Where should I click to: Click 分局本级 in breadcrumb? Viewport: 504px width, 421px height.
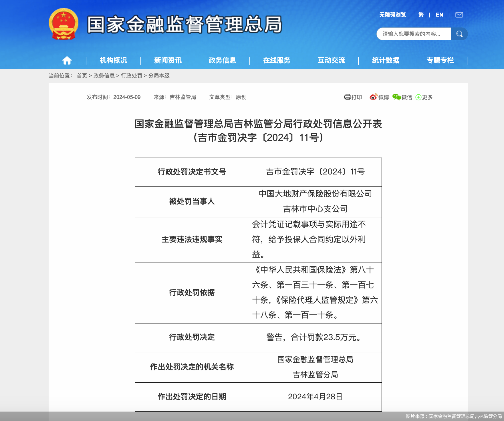tap(159, 76)
